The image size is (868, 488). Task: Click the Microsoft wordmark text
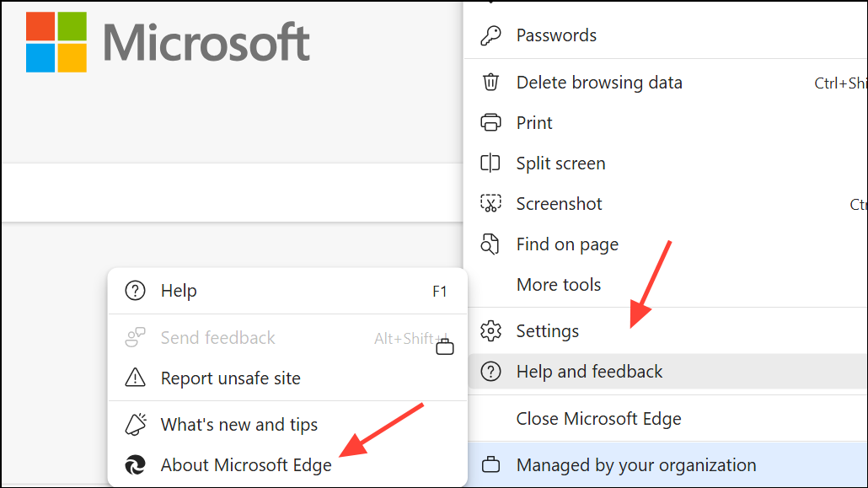point(206,42)
